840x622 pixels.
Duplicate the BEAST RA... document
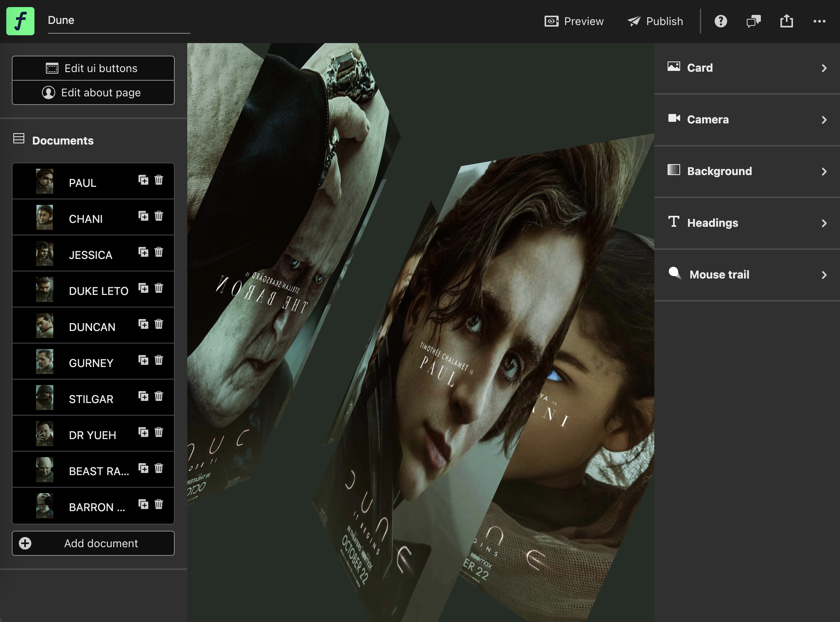click(x=143, y=468)
